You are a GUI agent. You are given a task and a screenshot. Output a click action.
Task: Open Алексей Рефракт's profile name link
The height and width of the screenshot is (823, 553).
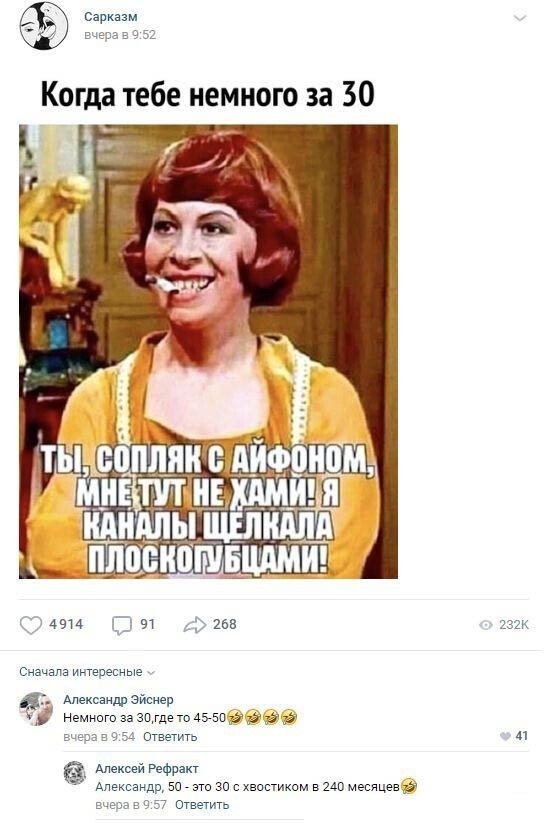[x=147, y=768]
